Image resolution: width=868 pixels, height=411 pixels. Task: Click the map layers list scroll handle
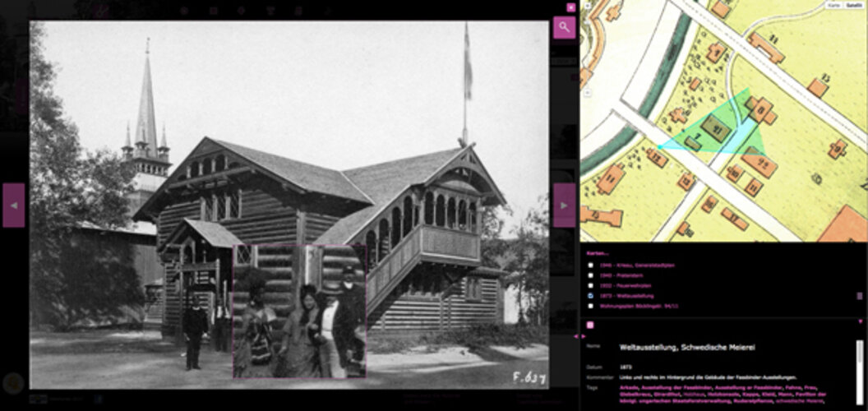860,296
